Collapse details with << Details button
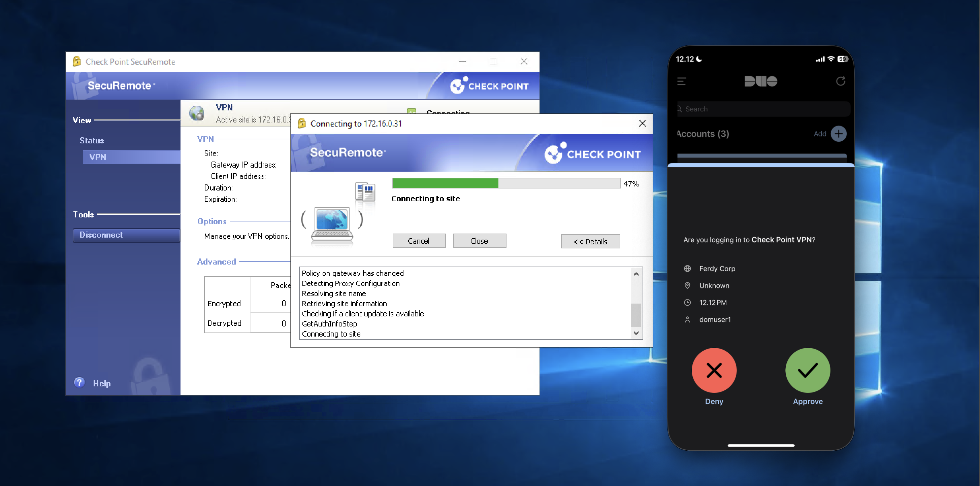980x486 pixels. 590,241
